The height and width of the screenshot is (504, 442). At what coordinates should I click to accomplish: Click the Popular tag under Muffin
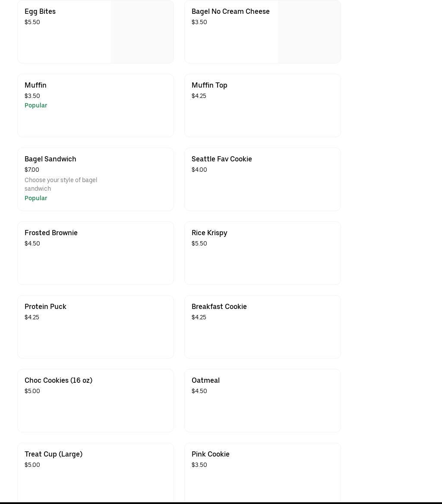coord(36,105)
